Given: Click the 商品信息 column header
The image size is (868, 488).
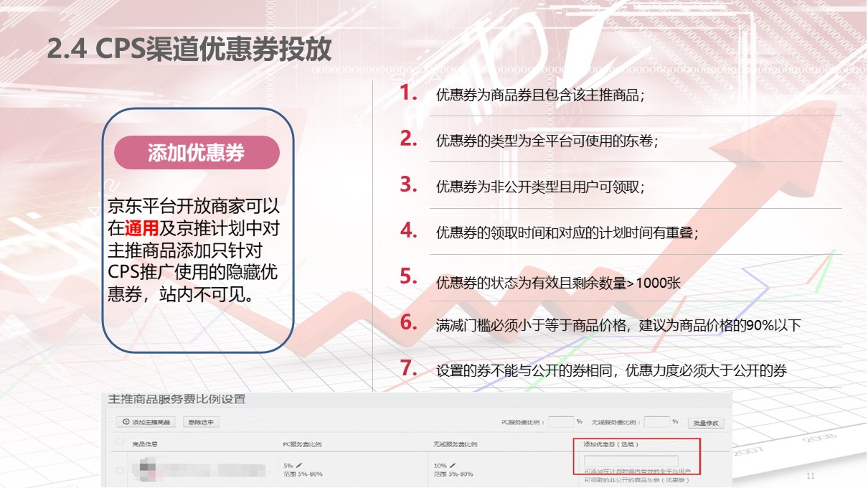Looking at the screenshot, I should click(145, 444).
